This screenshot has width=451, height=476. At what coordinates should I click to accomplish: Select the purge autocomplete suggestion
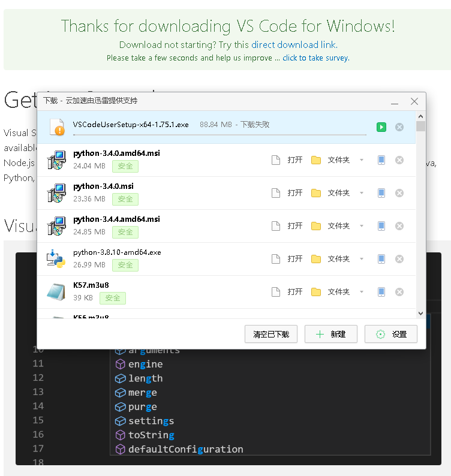tap(136, 407)
